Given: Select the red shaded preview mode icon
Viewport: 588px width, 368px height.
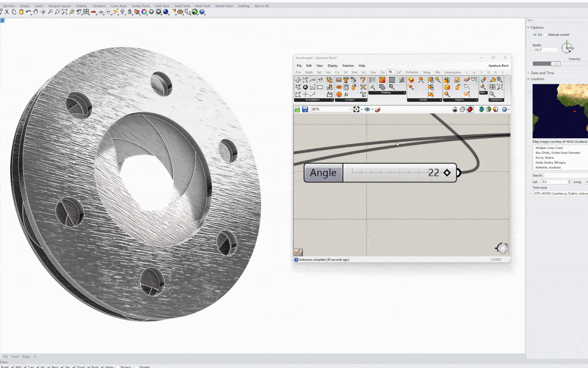Looking at the screenshot, I should coord(470,110).
